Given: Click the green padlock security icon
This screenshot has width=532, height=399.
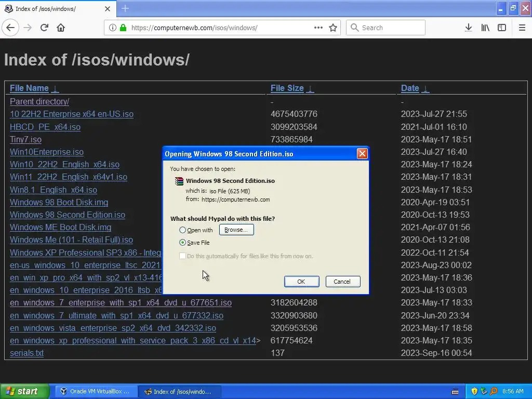Looking at the screenshot, I should click(124, 28).
